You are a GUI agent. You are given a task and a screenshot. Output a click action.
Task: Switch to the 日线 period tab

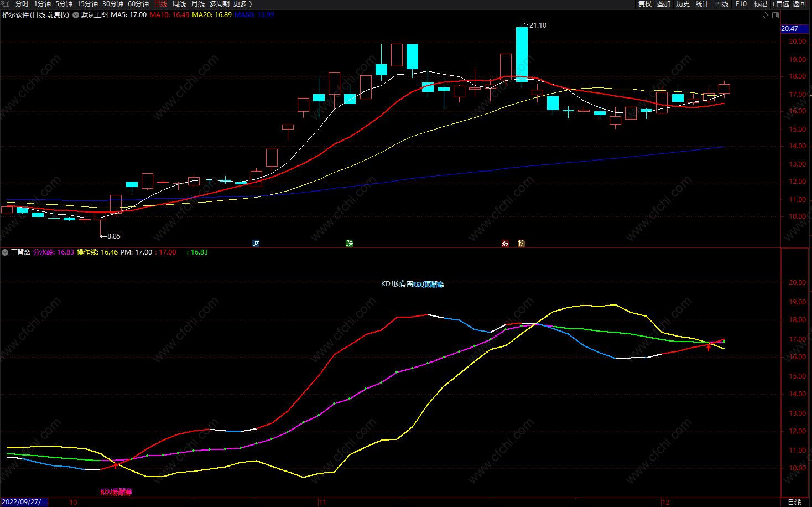coord(160,4)
